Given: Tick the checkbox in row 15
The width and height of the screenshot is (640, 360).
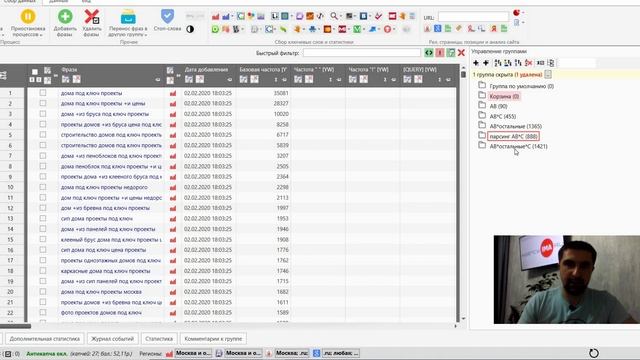Looking at the screenshot, I should coord(43,239).
